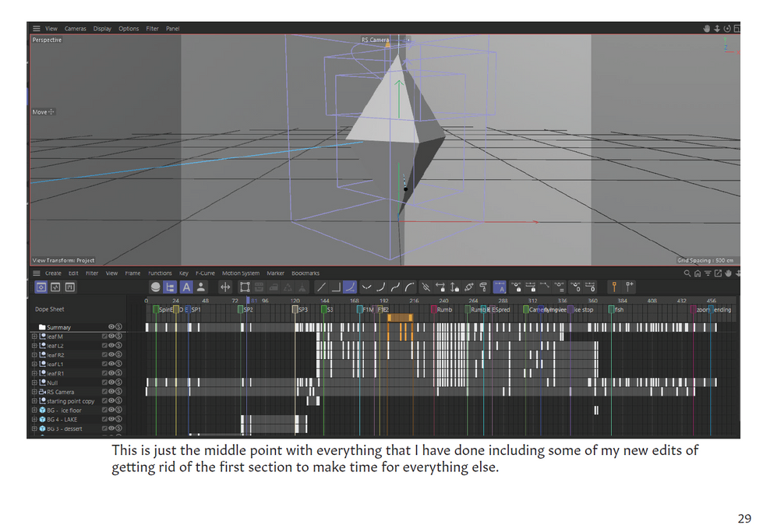Click timeline filter funnel icon

pos(708,273)
